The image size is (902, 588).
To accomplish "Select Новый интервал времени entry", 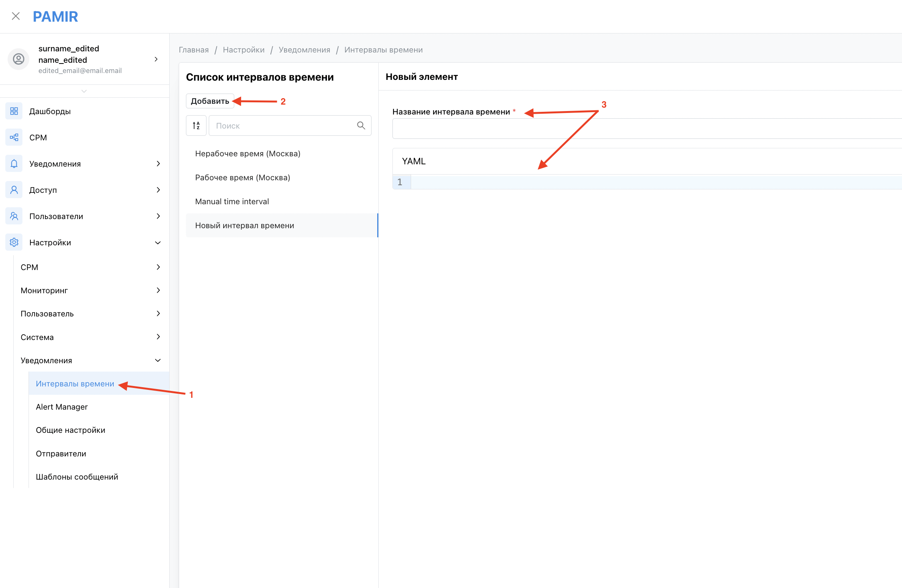I will click(x=281, y=225).
